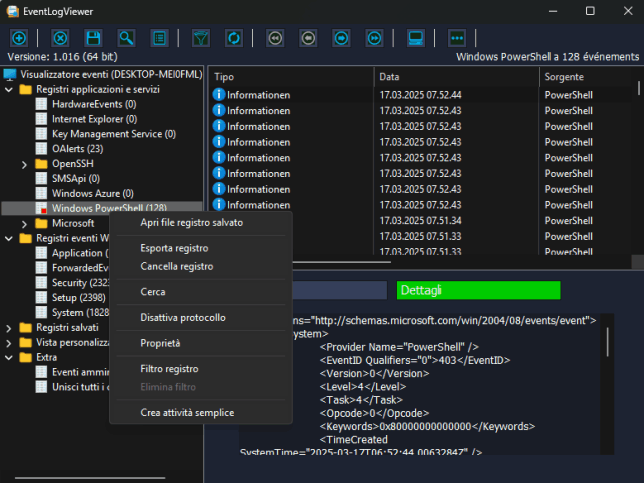This screenshot has height=483, width=644.
Task: Click the computer monitor toolbar icon
Action: point(416,38)
